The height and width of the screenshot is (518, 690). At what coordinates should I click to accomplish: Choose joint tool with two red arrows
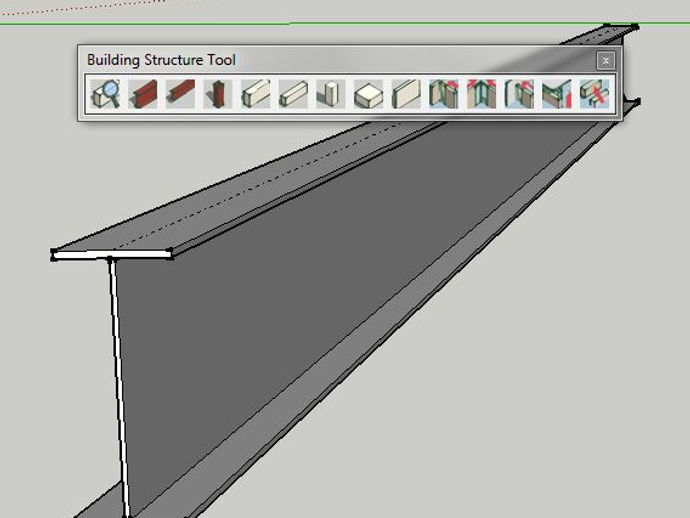pos(481,94)
